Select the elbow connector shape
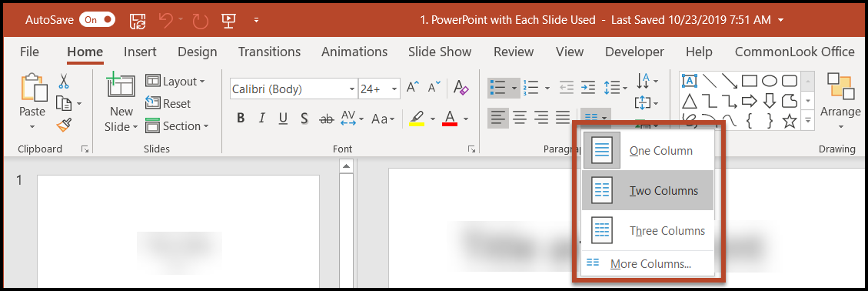868x291 pixels. pos(710,102)
